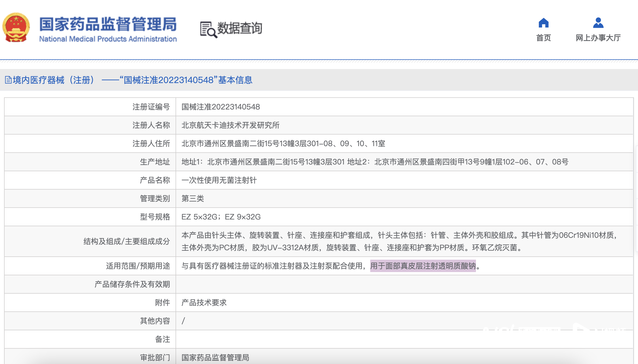The image size is (638, 364).
Task: Click the 第三类 management category value
Action: coord(193,199)
